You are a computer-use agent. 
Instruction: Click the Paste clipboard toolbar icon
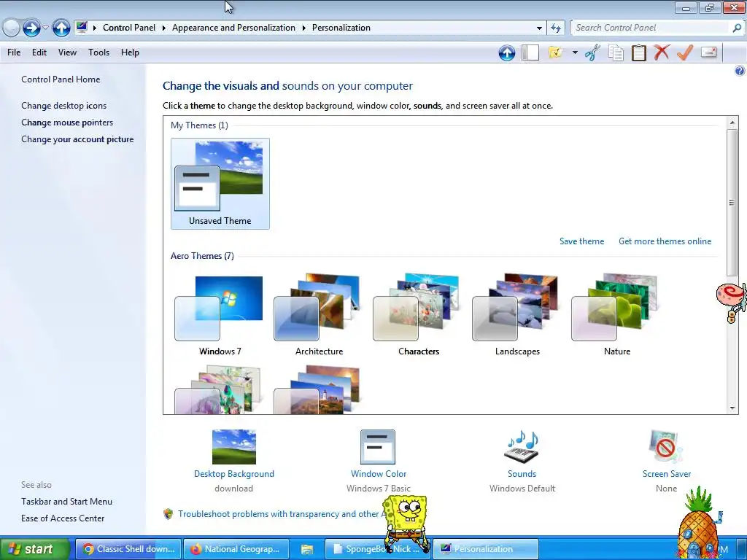click(638, 52)
